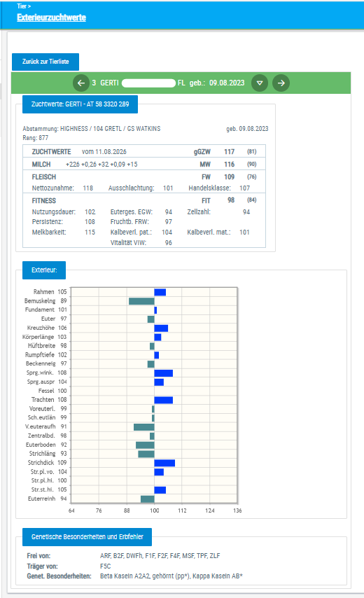Click the Euterreinh teal bar
Image resolution: width=364 pixels, height=598 pixels.
pos(148,499)
